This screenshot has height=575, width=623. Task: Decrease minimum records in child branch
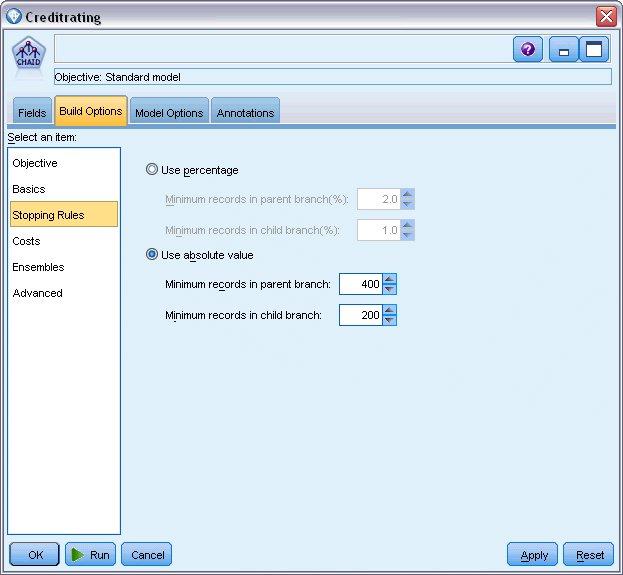389,320
